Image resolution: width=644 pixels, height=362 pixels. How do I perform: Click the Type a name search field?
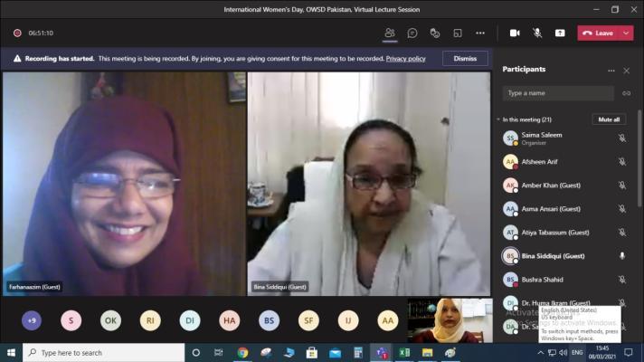click(558, 93)
